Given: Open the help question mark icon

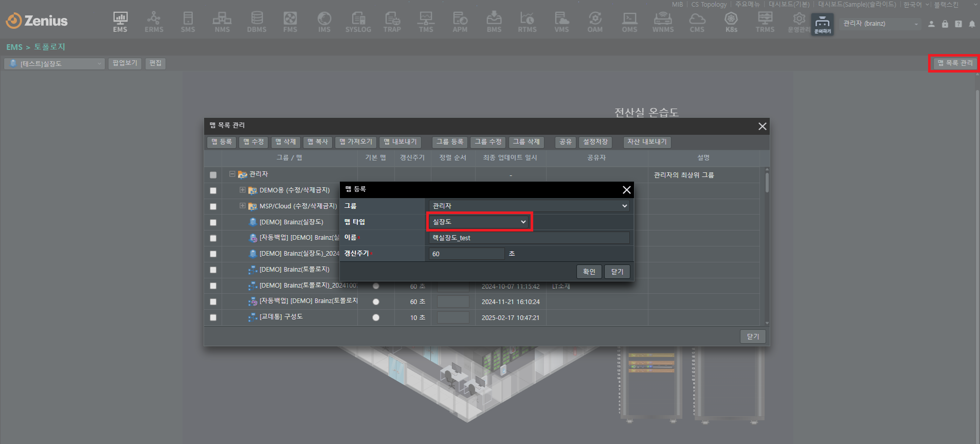Looking at the screenshot, I should (958, 24).
